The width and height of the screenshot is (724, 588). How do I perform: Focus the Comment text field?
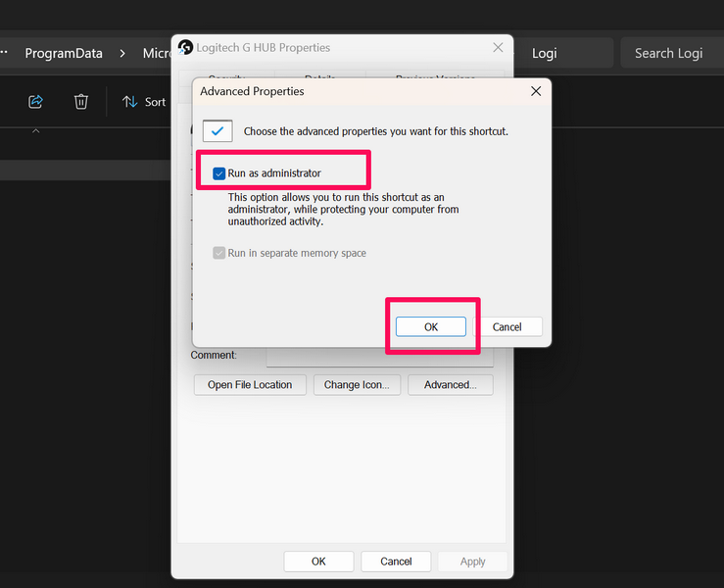coord(379,358)
